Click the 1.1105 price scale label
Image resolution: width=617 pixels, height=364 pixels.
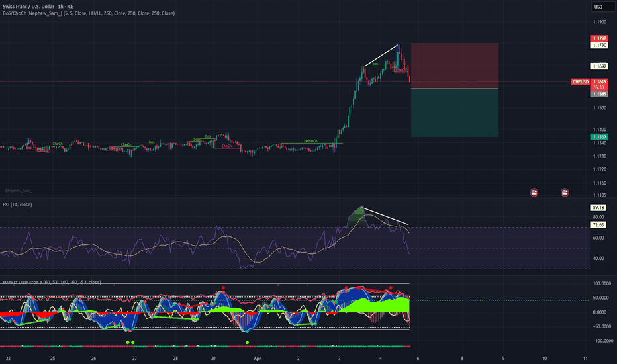coord(599,195)
